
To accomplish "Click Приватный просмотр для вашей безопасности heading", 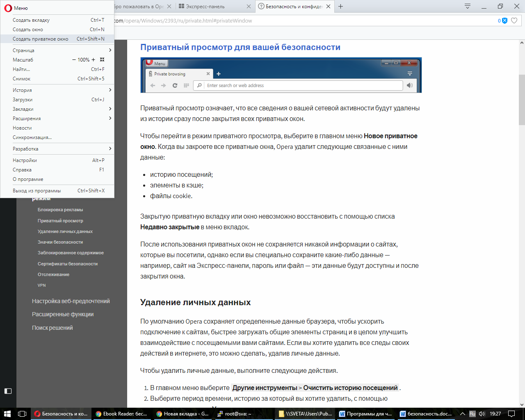I will (x=240, y=47).
